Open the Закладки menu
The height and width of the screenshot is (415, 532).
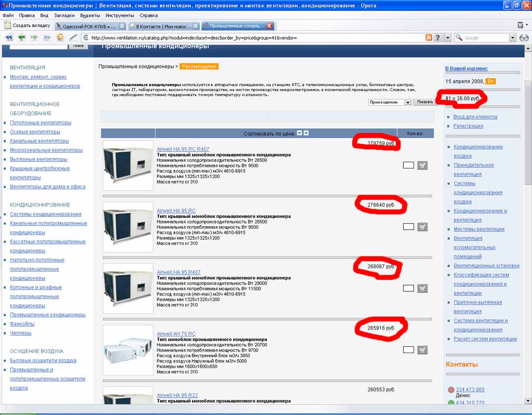click(64, 16)
